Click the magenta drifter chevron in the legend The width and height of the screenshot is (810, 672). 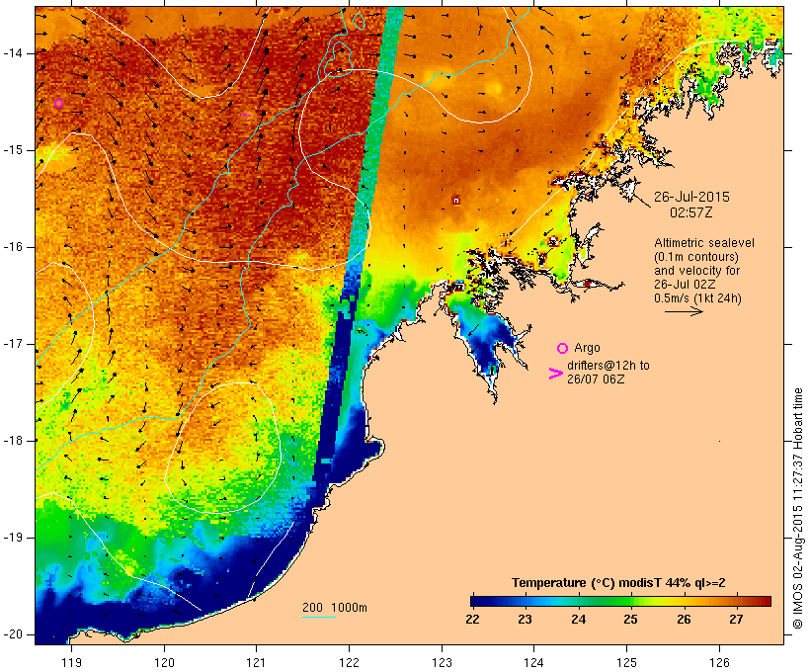[x=555, y=374]
